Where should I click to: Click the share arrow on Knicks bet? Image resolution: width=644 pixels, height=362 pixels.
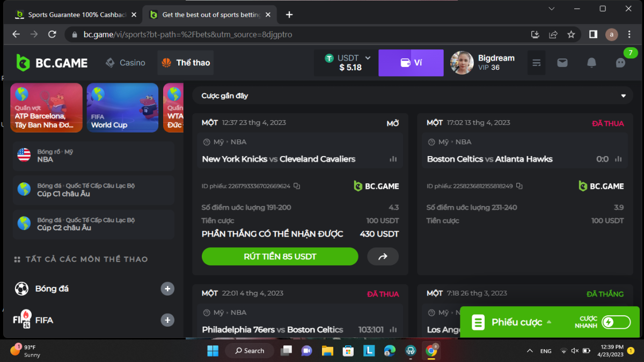click(383, 256)
